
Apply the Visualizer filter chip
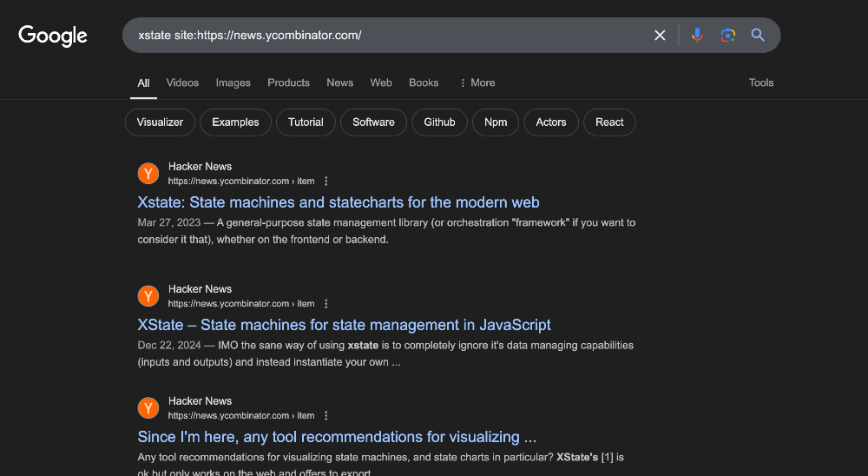[160, 122]
